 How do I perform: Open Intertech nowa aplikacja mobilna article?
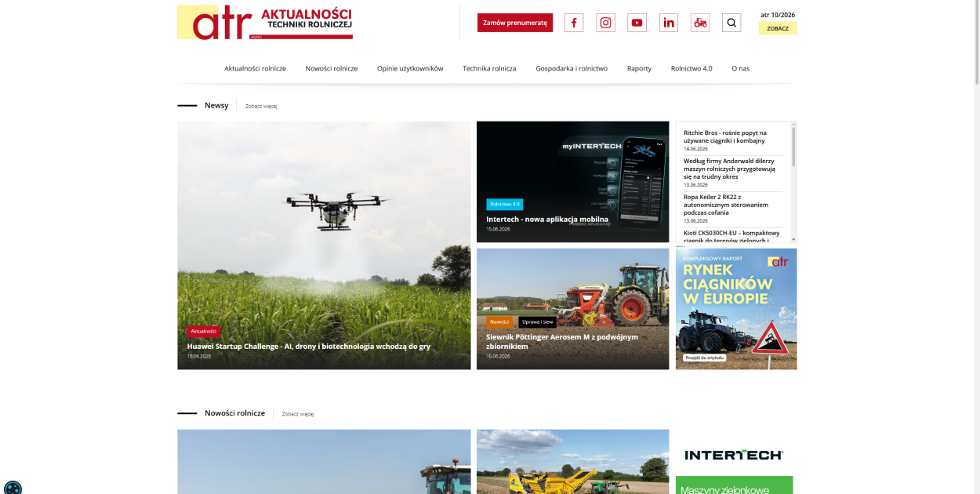click(x=547, y=220)
